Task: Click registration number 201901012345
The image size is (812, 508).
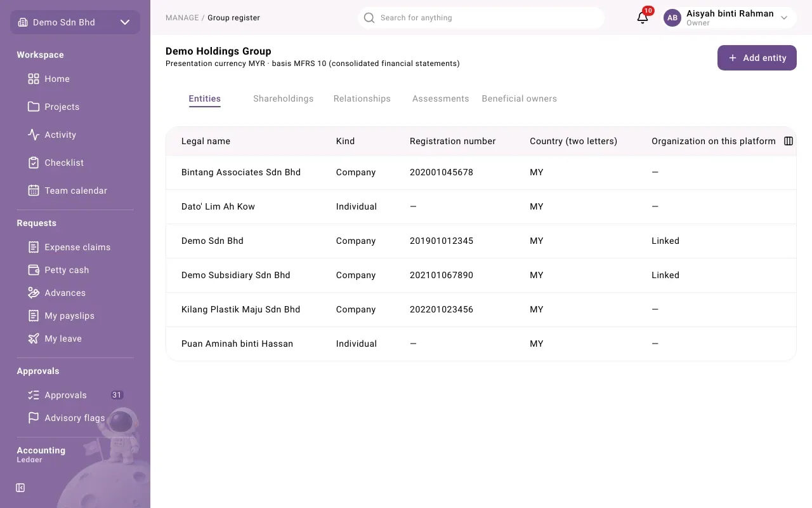Action: [442, 241]
